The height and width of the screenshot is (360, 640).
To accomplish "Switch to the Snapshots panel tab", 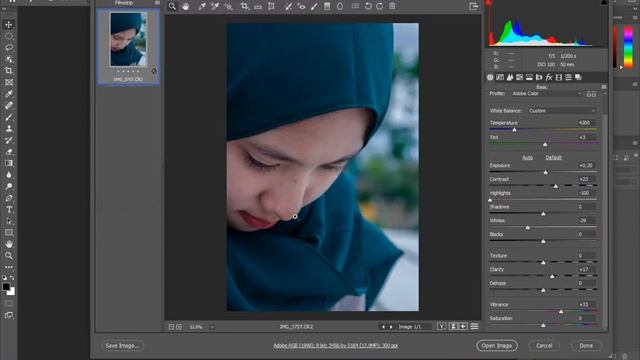I will coord(578,77).
